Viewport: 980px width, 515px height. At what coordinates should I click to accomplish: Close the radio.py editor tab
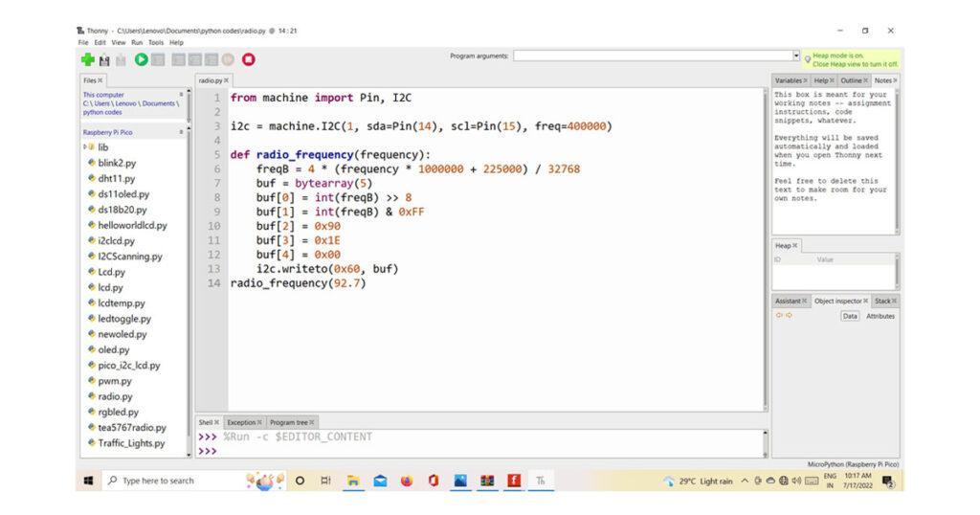point(226,81)
